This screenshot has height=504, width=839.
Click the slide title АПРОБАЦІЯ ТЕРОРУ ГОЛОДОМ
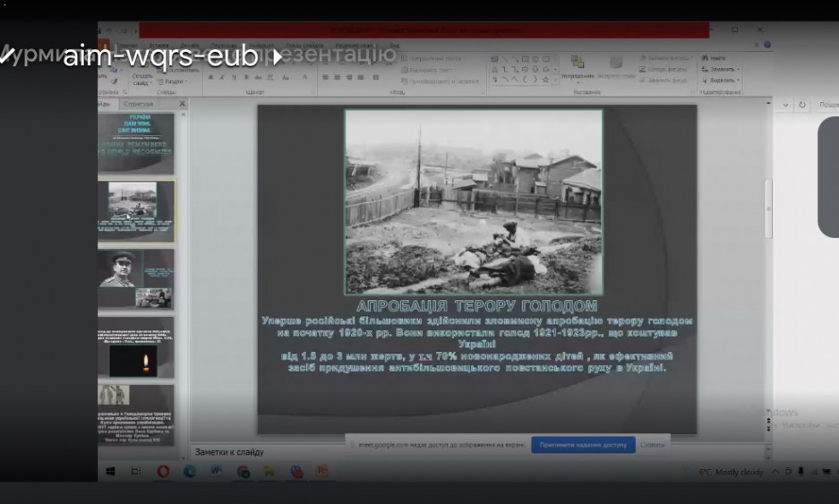(476, 306)
